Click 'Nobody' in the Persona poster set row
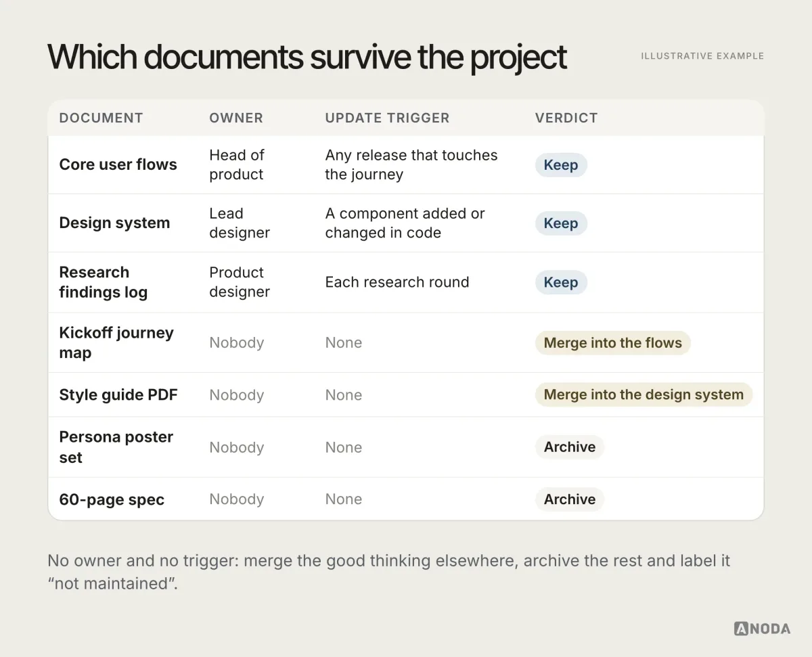The height and width of the screenshot is (657, 812). (236, 447)
